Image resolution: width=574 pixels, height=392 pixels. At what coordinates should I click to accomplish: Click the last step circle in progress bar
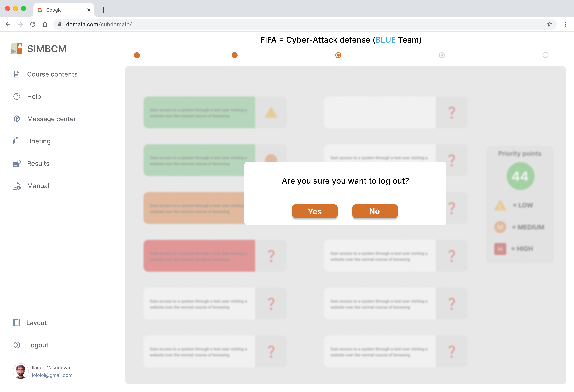545,55
